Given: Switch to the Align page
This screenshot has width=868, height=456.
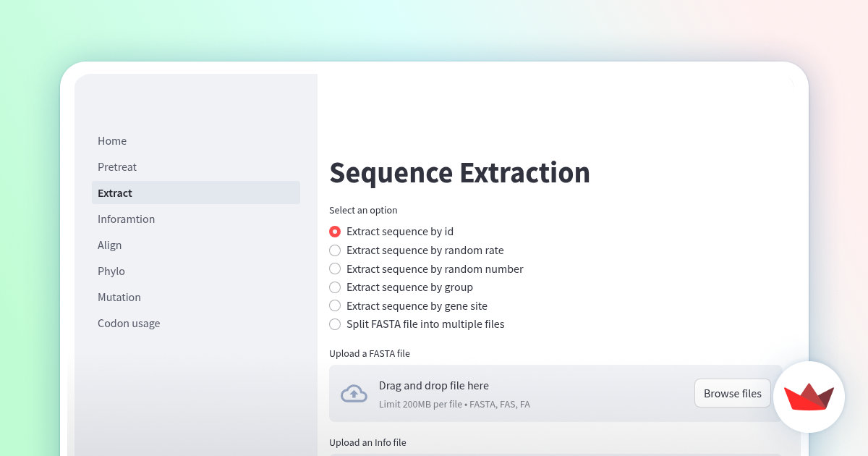Looking at the screenshot, I should [109, 245].
